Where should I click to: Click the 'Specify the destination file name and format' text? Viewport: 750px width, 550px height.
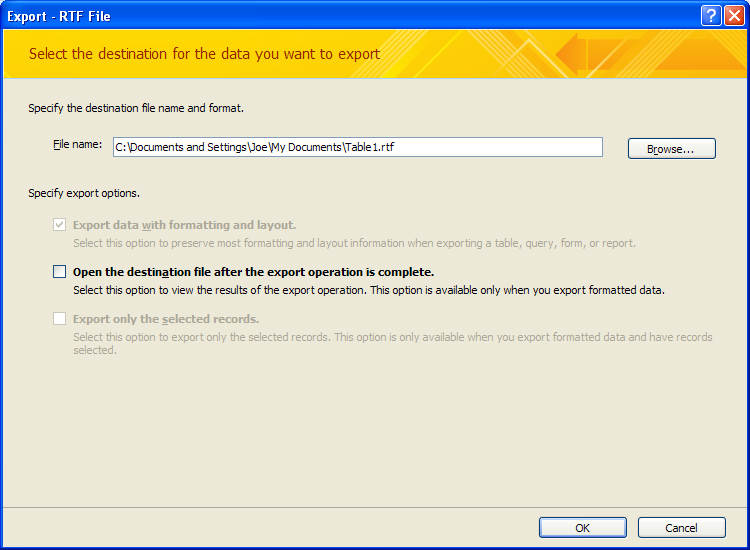pyautogui.click(x=136, y=109)
